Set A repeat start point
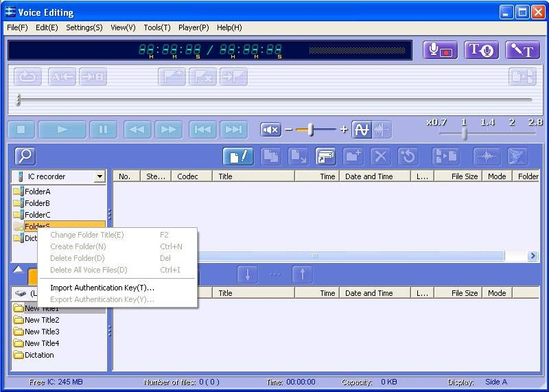The width and height of the screenshot is (549, 392). [x=62, y=76]
